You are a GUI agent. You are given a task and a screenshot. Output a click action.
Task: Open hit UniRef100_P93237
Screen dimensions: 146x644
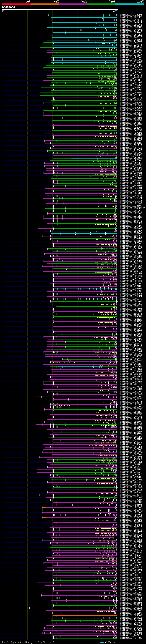131,77
